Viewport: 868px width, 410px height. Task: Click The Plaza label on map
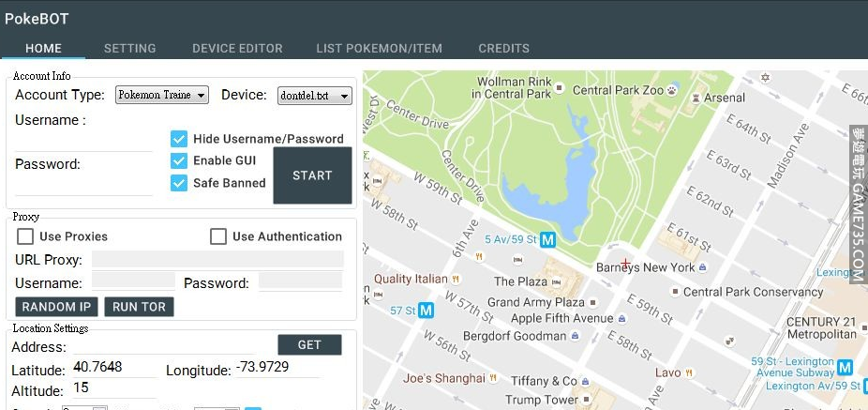click(x=520, y=281)
